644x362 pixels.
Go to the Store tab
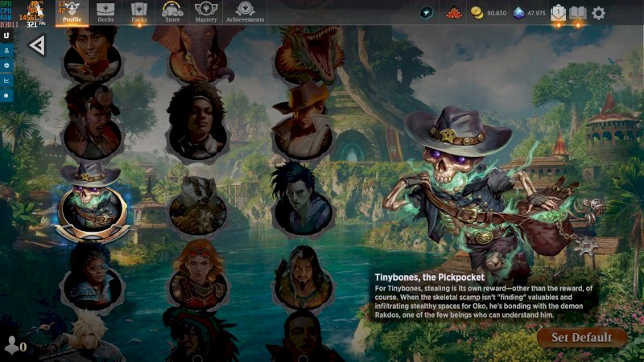point(172,12)
